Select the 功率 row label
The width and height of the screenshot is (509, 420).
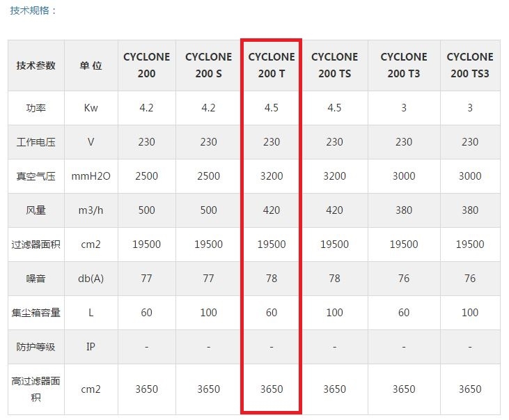click(x=36, y=108)
